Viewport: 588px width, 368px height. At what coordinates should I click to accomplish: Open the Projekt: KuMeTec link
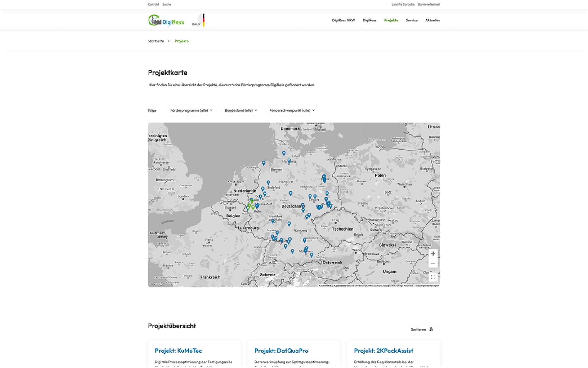click(x=178, y=351)
